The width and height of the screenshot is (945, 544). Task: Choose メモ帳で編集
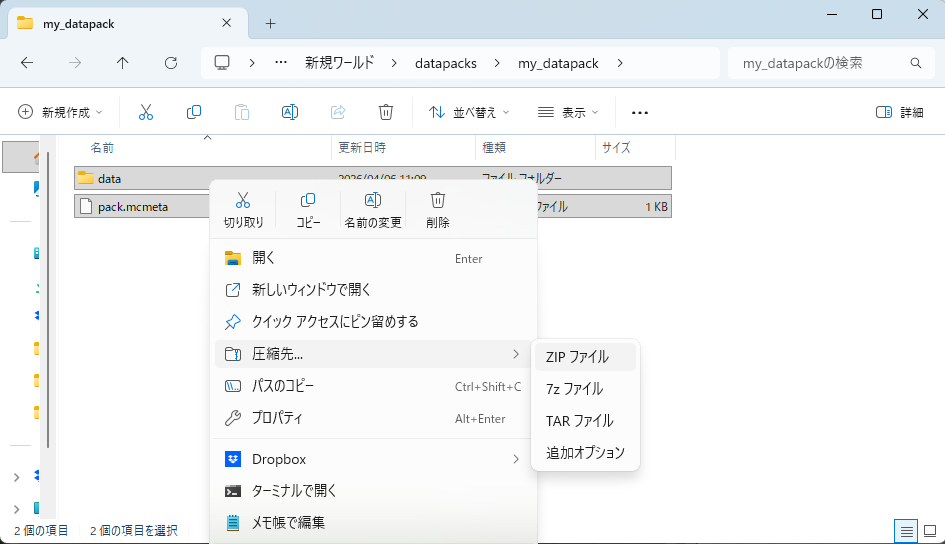(373, 522)
